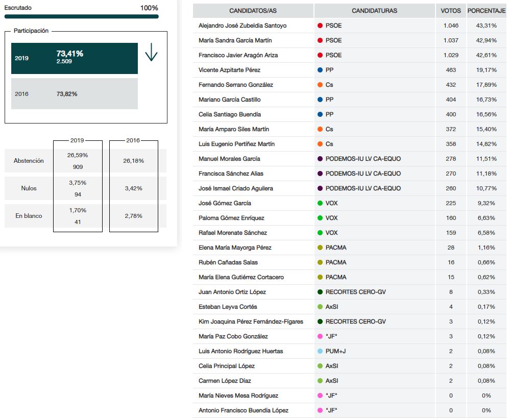Click the orange Cs dot beside Fernando Serrano González
The image size is (509, 420).
[320, 85]
